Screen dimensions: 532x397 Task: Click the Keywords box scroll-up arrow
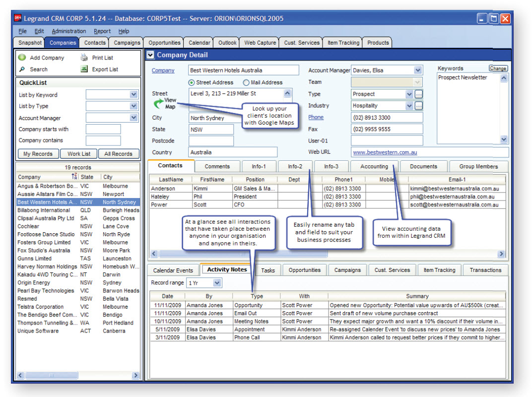coord(504,78)
